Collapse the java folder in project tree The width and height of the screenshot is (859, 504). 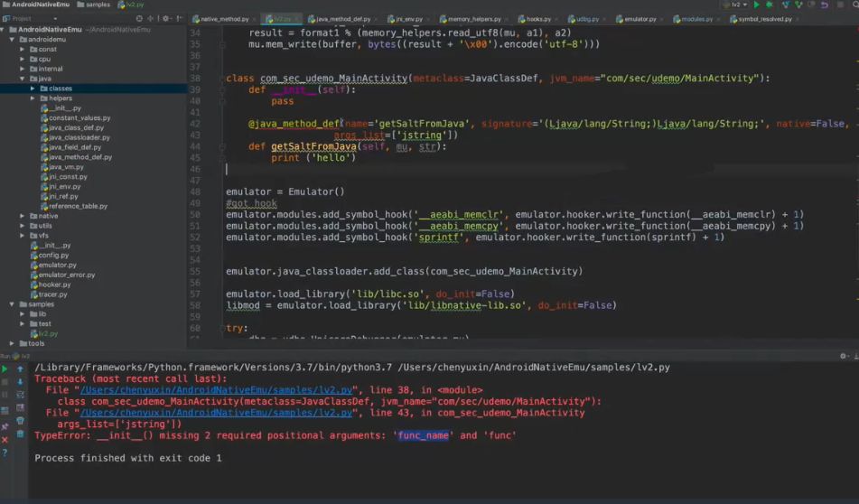point(23,79)
